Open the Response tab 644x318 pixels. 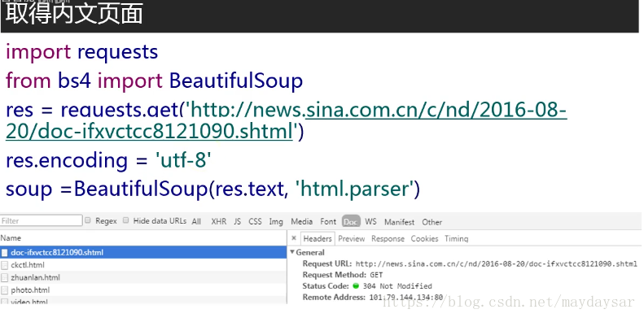click(388, 238)
